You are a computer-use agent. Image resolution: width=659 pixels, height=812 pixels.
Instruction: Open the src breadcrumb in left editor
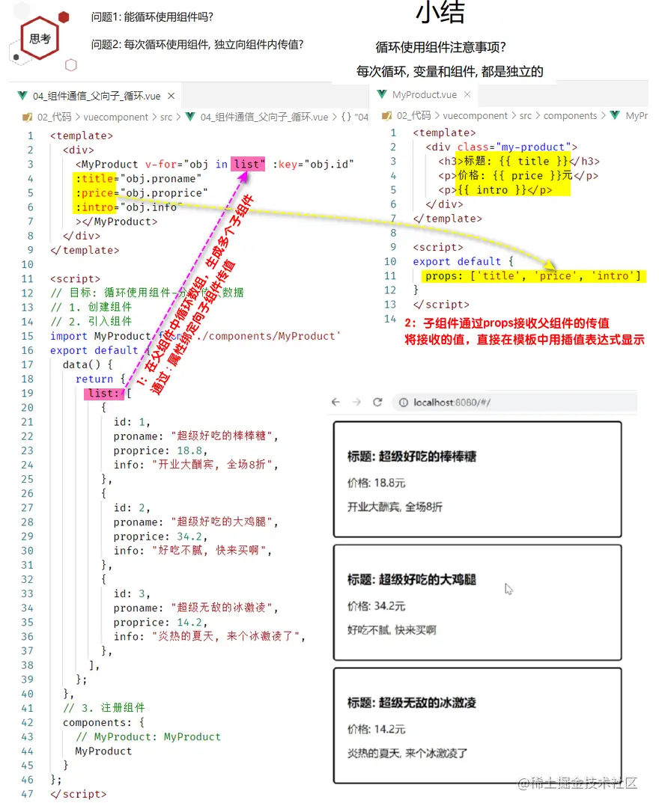pos(165,117)
